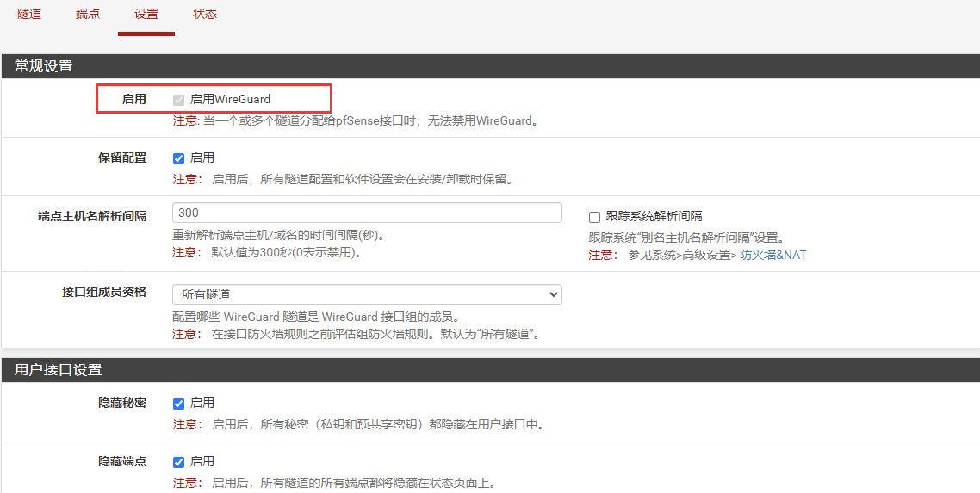Go to the 状态 tab

tap(205, 15)
